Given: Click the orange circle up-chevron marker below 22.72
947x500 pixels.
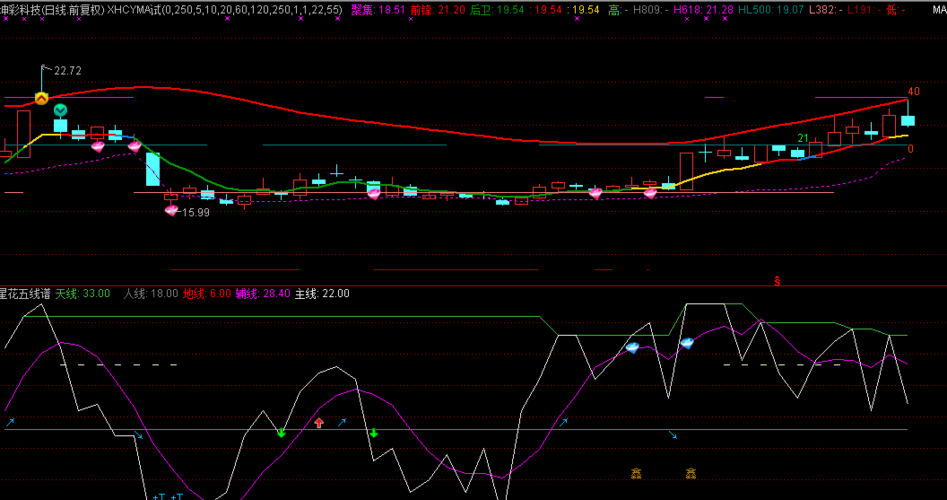Looking at the screenshot, I should point(41,98).
